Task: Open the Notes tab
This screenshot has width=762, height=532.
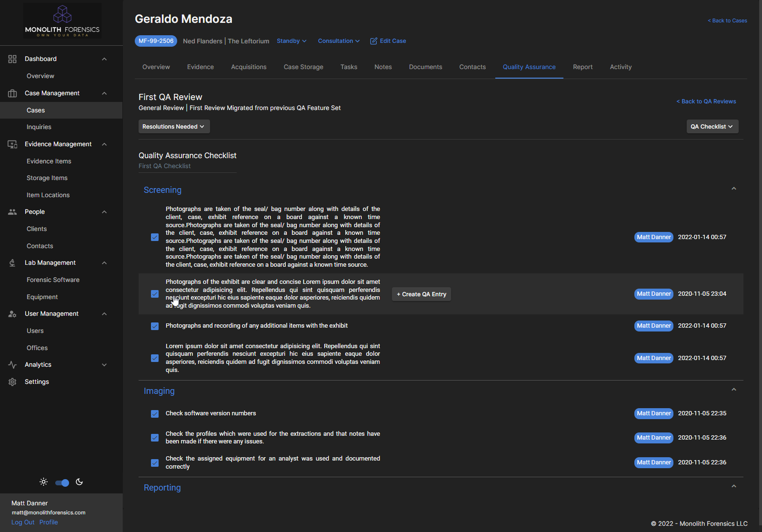Action: [383, 67]
